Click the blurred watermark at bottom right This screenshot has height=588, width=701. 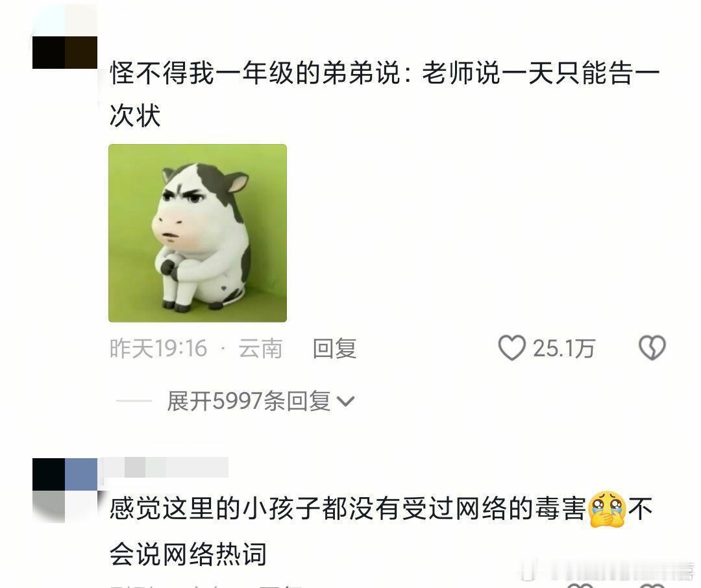(x=609, y=571)
